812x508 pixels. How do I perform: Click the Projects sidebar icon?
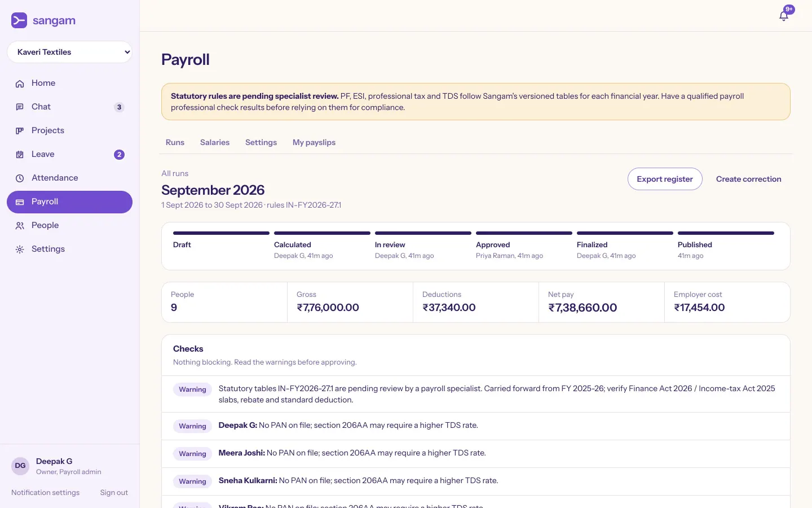click(20, 131)
